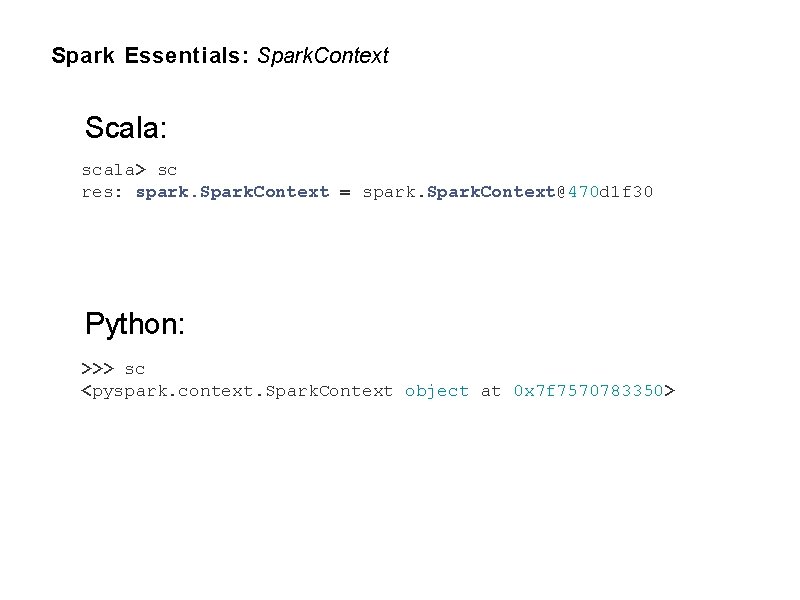This screenshot has height=600, width=800.
Task: Select "sc" on the scala prompt line
Action: (x=167, y=170)
